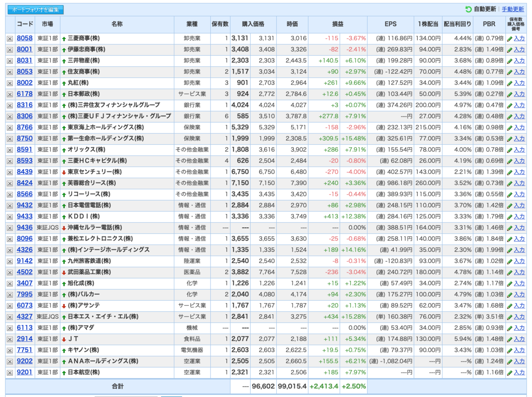Viewport: 532px width, 397px height.
Task: Click pencil 入力 icon for キヤノン row
Action: [510, 350]
